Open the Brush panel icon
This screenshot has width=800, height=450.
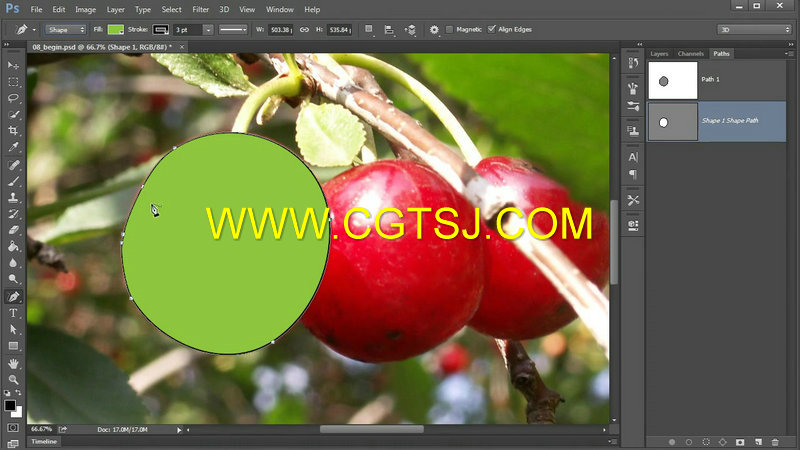point(633,106)
